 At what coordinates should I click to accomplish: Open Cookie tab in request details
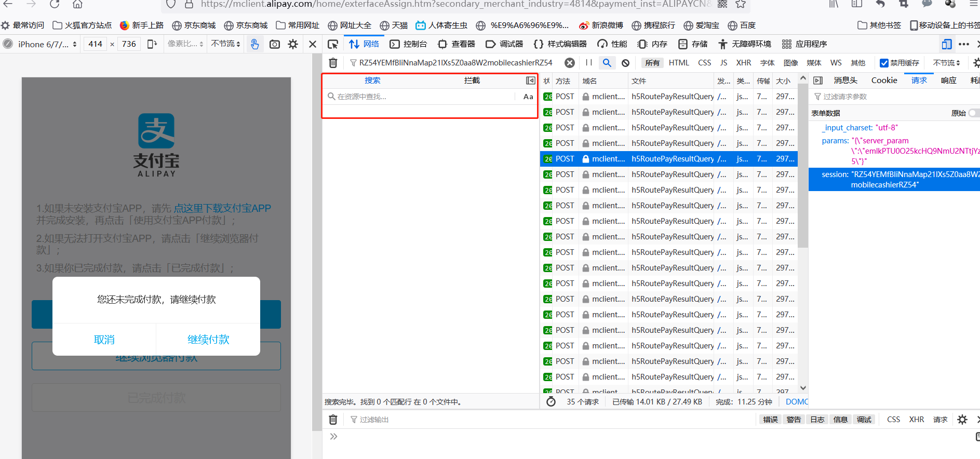tap(884, 80)
